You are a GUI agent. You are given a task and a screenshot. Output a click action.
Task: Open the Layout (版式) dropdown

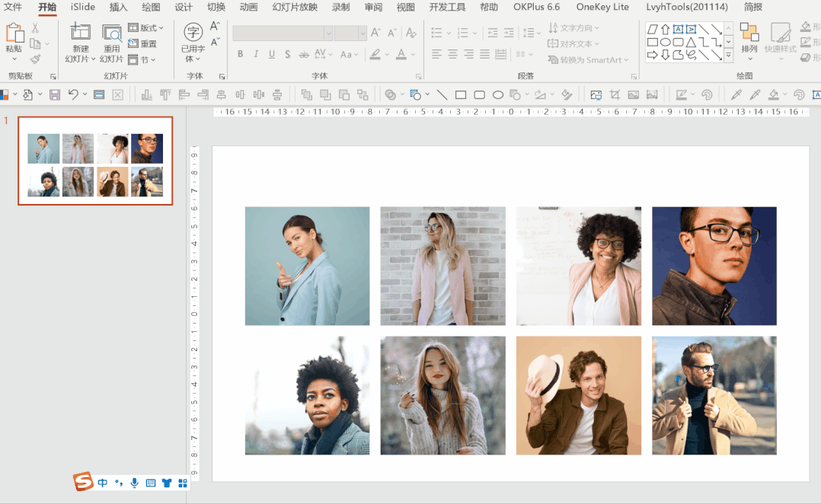(x=145, y=28)
